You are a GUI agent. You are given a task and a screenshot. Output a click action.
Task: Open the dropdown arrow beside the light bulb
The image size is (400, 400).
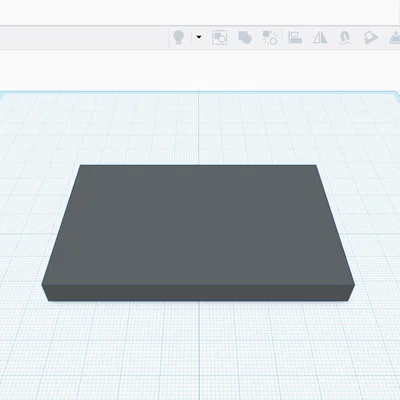199,37
